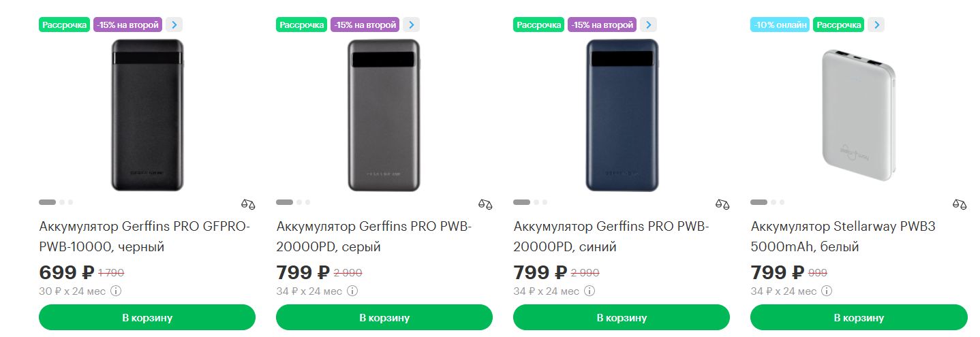Compare the black Gerffins GFPRO-PWB-10000 via scales icon

(248, 204)
